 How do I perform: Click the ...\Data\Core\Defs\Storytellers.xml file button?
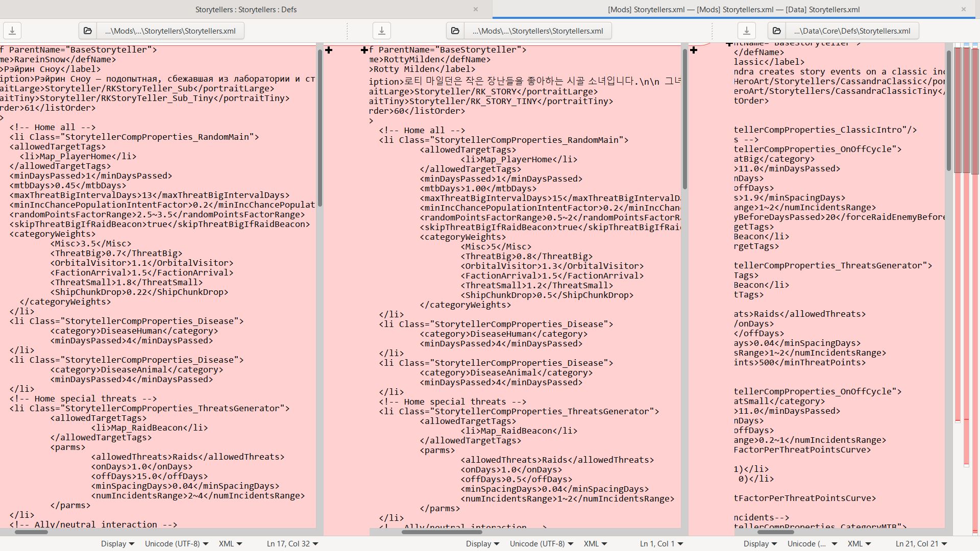click(852, 31)
